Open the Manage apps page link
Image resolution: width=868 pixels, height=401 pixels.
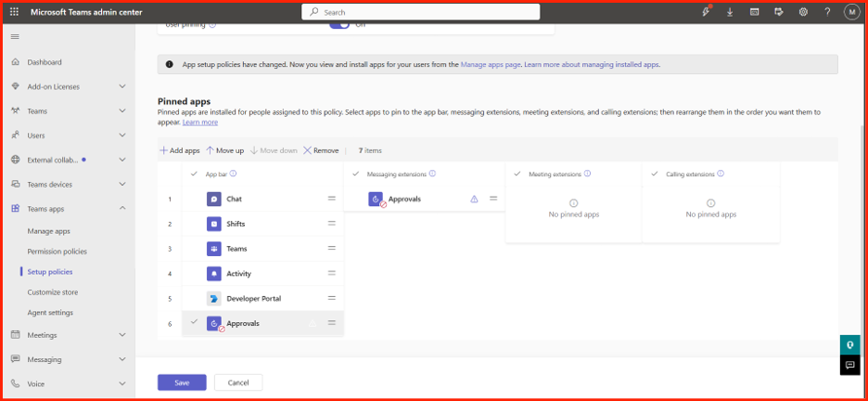click(491, 64)
